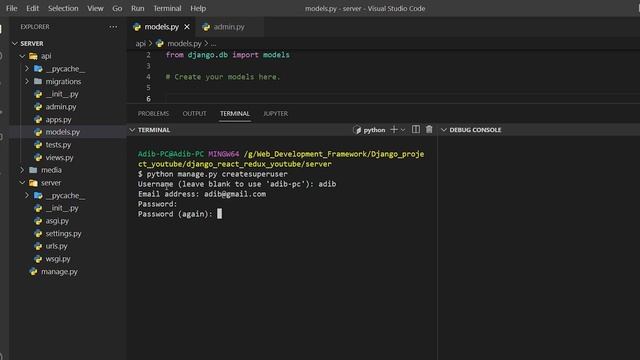Open the View menu
Screen dimensions: 640x360
(x=95, y=8)
